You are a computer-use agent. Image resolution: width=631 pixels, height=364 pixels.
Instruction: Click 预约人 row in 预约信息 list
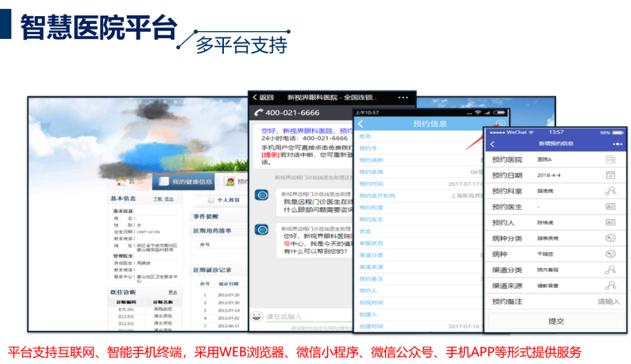(x=418, y=291)
